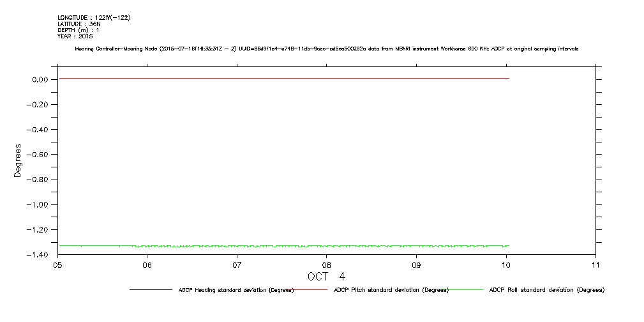Click the 0.00 y-axis tick label
Screen dimensions: 644x322
point(40,79)
